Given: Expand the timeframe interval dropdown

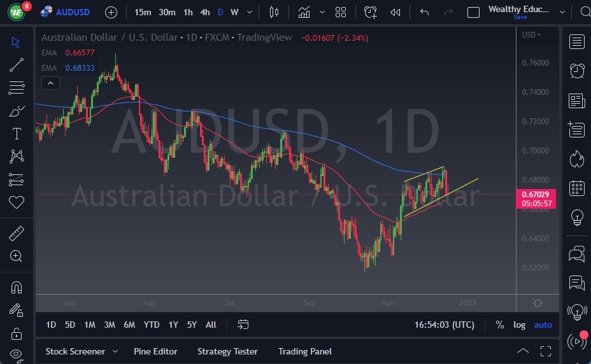Looking at the screenshot, I should tap(250, 13).
